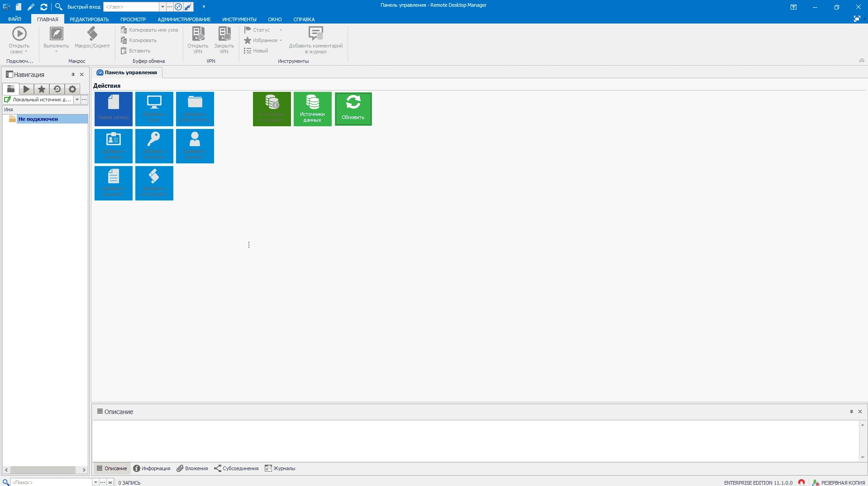Expand the Статус dropdown
The width and height of the screenshot is (868, 486).
[281, 30]
